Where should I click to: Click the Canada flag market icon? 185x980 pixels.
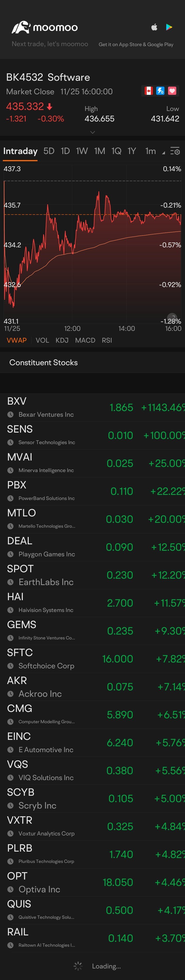pos(148,90)
